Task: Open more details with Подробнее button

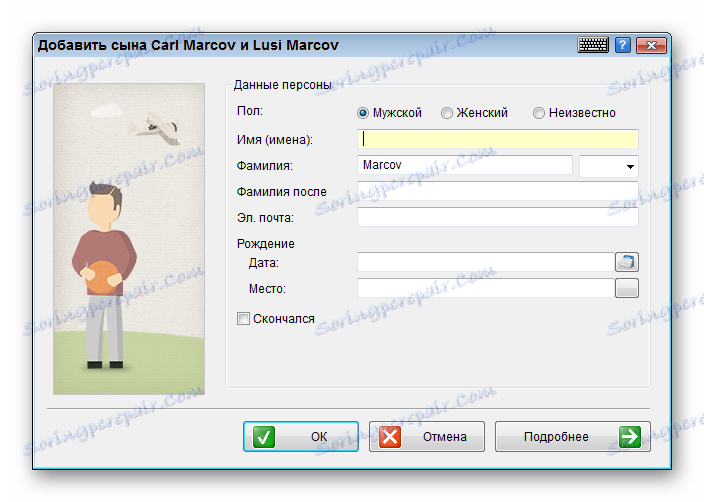Action: click(x=572, y=436)
